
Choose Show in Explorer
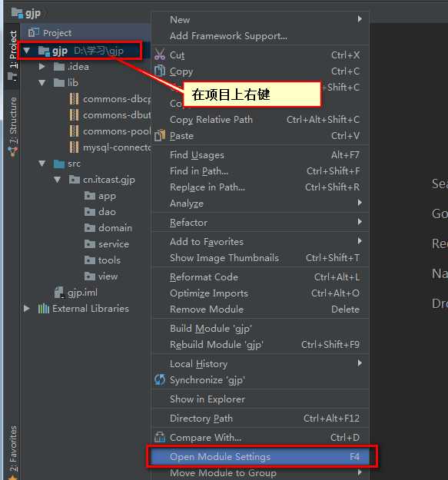pyautogui.click(x=261, y=399)
